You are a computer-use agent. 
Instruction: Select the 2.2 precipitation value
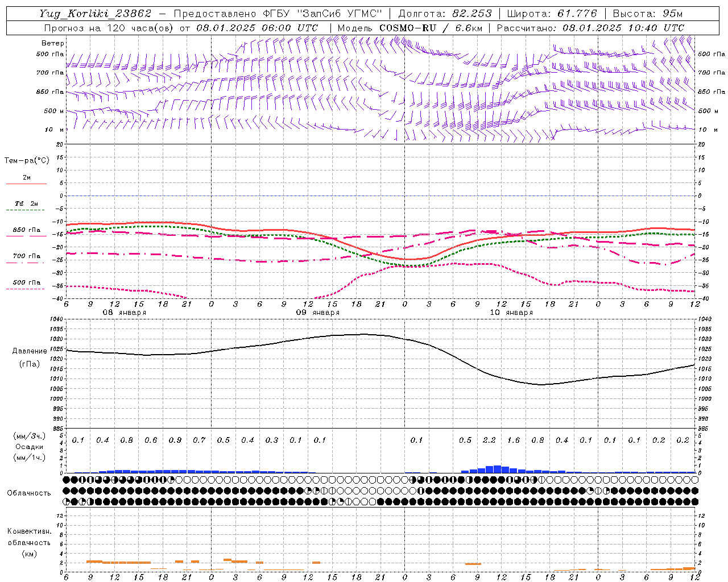coord(489,440)
